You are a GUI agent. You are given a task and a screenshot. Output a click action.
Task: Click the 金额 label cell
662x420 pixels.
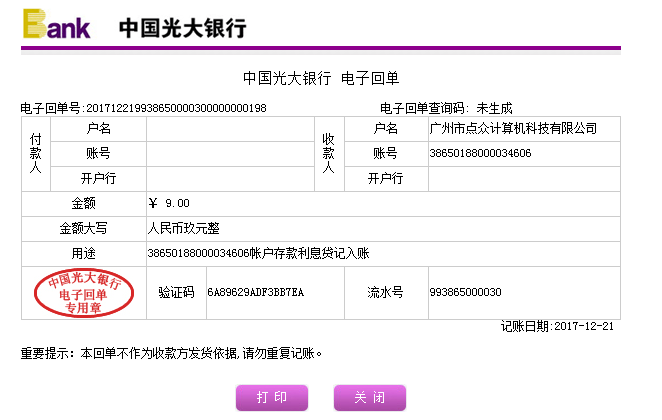84,204
